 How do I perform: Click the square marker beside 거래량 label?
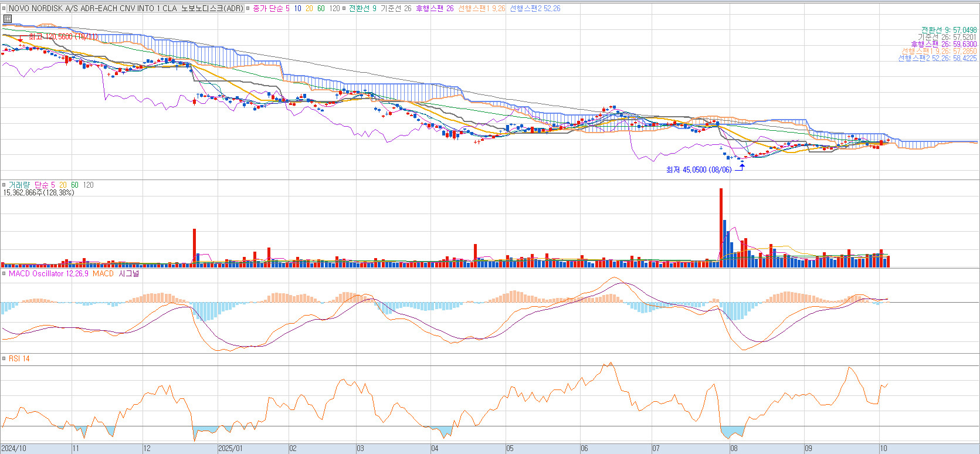[4, 185]
